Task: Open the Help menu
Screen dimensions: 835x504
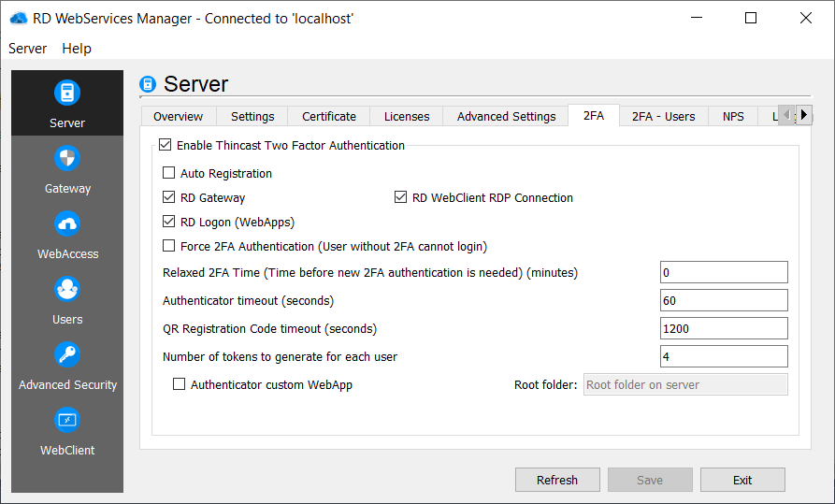Action: (x=77, y=48)
